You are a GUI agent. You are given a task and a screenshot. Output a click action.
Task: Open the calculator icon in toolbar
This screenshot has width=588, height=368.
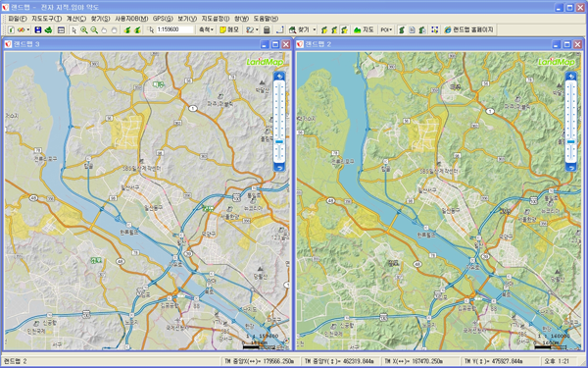coord(267,29)
